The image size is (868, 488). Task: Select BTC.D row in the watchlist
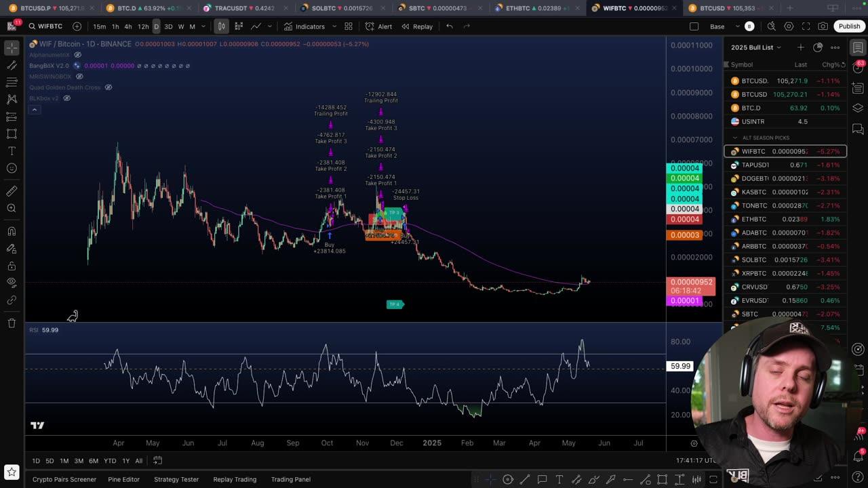[785, 108]
